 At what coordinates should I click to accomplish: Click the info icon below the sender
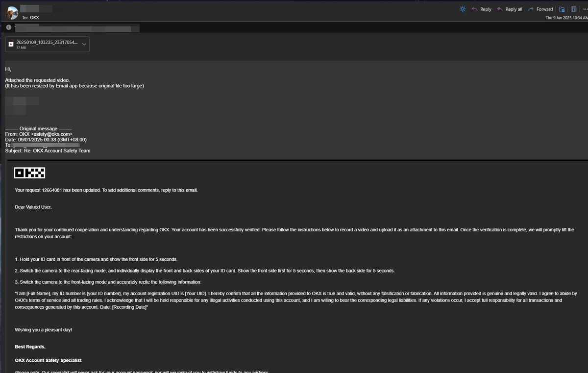[8, 27]
